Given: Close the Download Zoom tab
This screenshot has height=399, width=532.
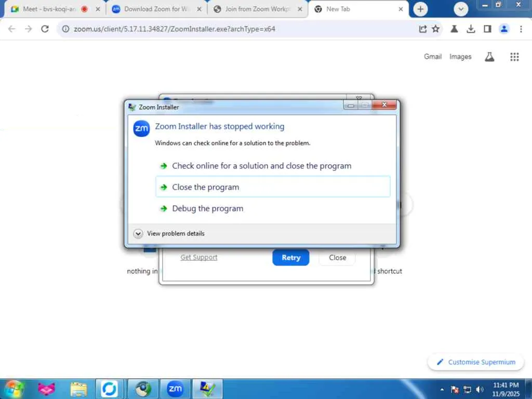Looking at the screenshot, I should pyautogui.click(x=199, y=9).
